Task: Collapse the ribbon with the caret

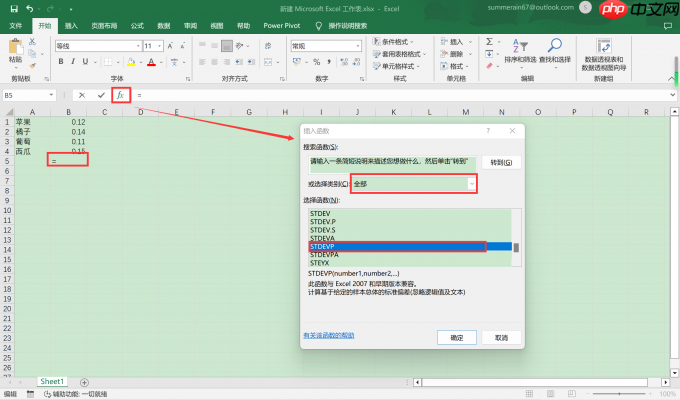Action: click(x=671, y=79)
